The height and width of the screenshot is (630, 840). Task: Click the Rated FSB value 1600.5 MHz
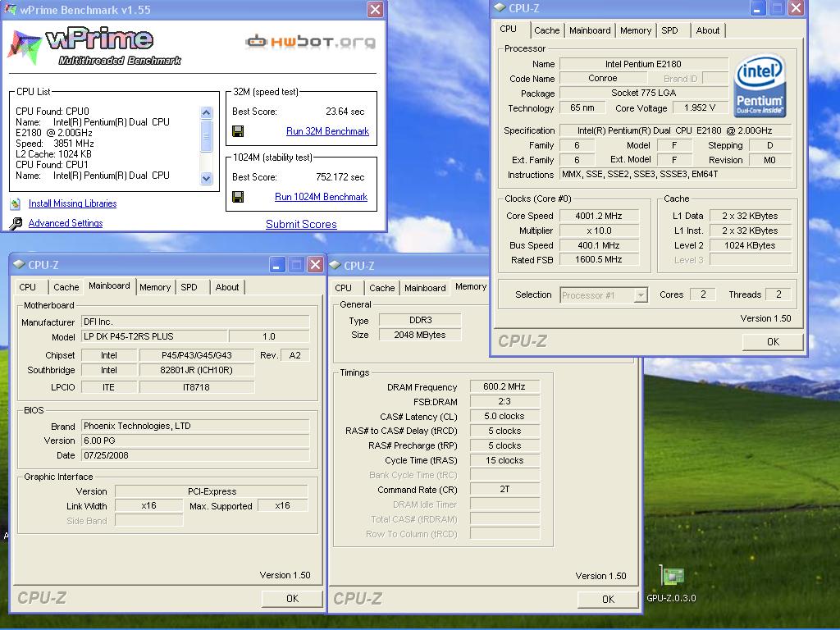coord(599,260)
